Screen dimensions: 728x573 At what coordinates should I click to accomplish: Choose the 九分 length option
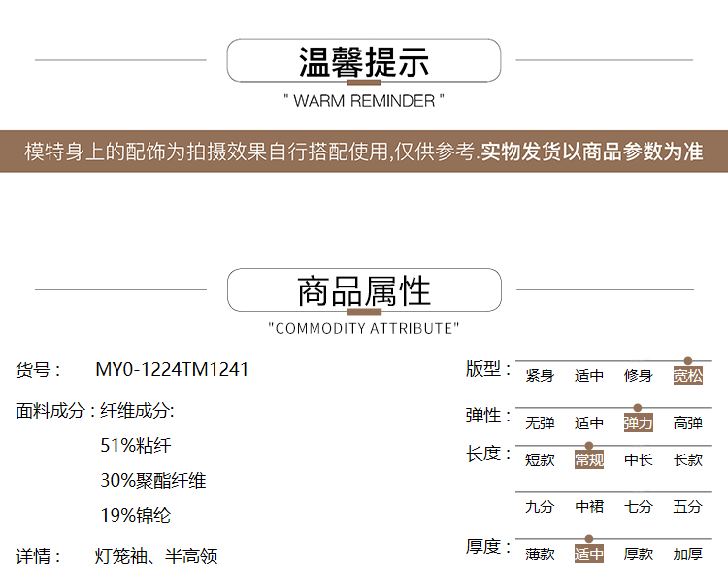540,507
